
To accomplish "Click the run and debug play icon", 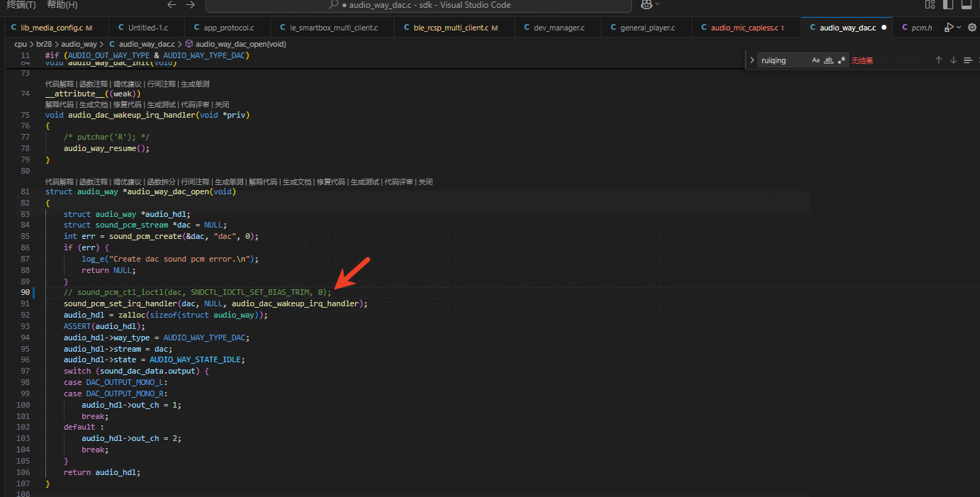I will 948,28.
